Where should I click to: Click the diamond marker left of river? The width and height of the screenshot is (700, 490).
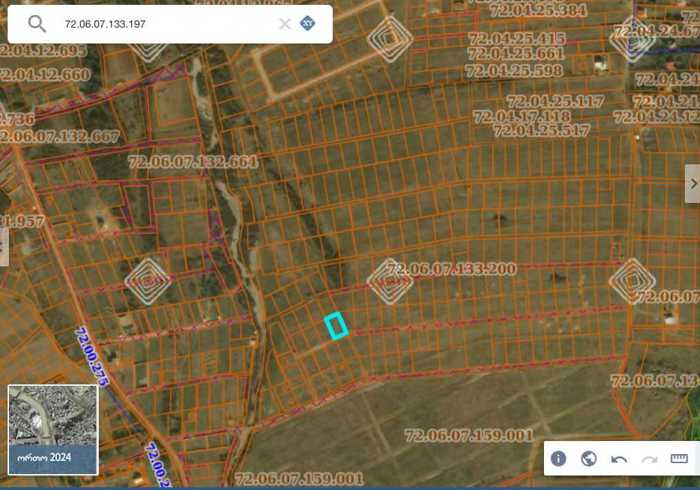pos(148,282)
